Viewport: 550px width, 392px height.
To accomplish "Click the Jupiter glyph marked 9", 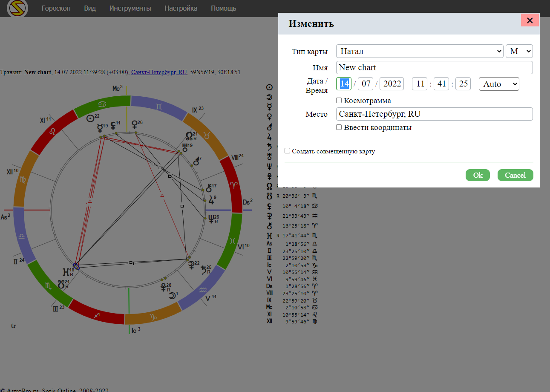I will tap(210, 199).
